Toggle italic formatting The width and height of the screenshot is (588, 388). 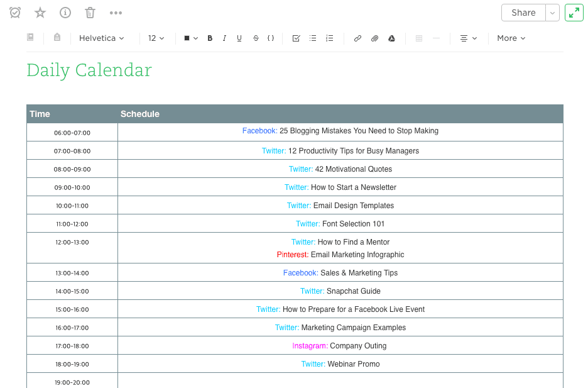click(224, 38)
